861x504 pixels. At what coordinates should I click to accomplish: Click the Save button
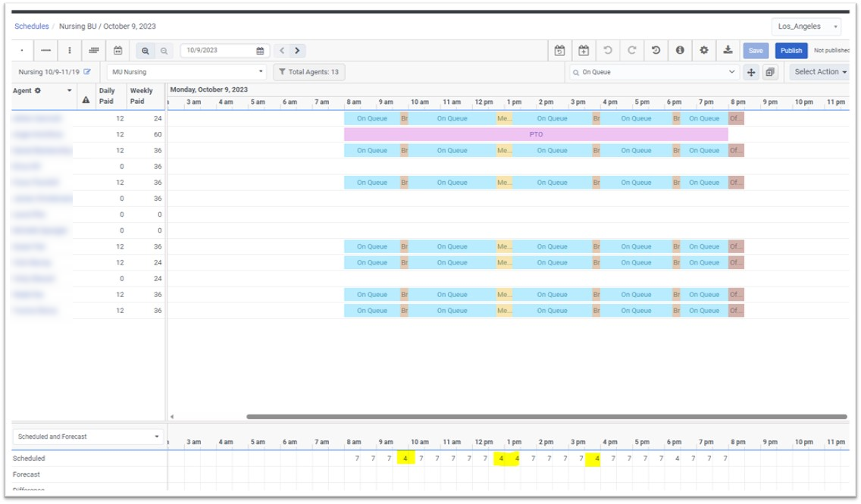pyautogui.click(x=756, y=51)
